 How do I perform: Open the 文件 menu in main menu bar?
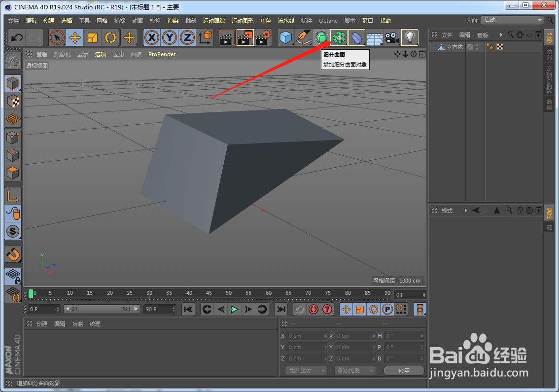pos(13,21)
